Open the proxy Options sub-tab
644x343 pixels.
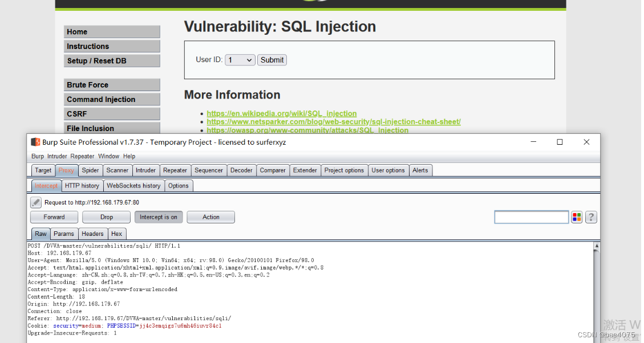(x=178, y=186)
